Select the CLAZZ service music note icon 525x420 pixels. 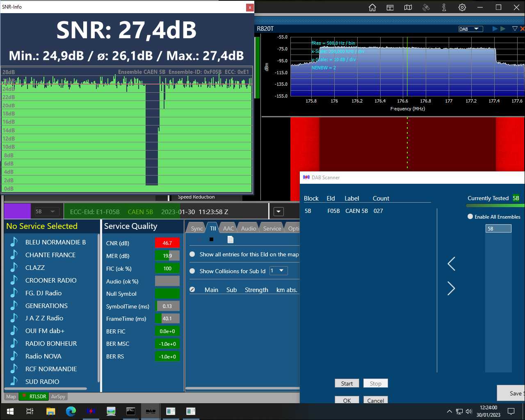[14, 267]
